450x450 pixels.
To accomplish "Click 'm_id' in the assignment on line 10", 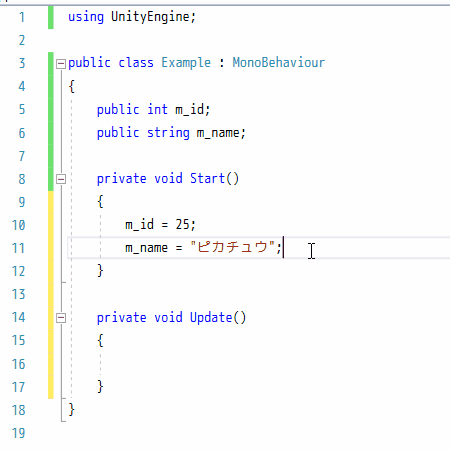I will [139, 224].
